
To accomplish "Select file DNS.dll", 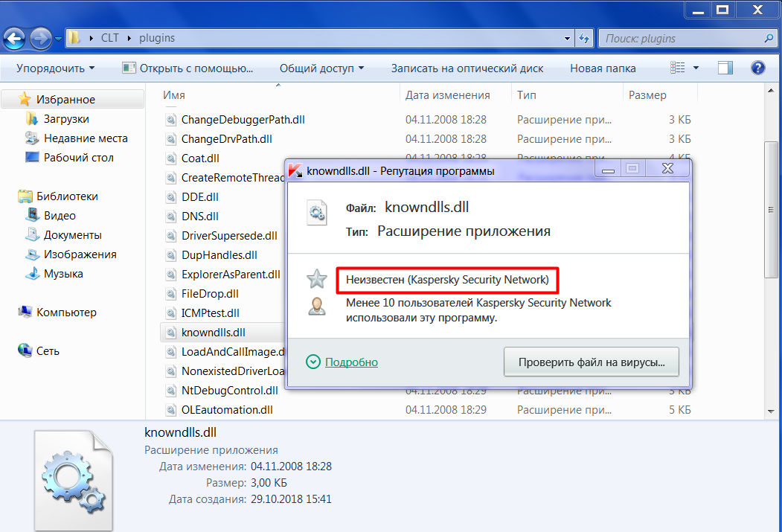I will click(199, 217).
